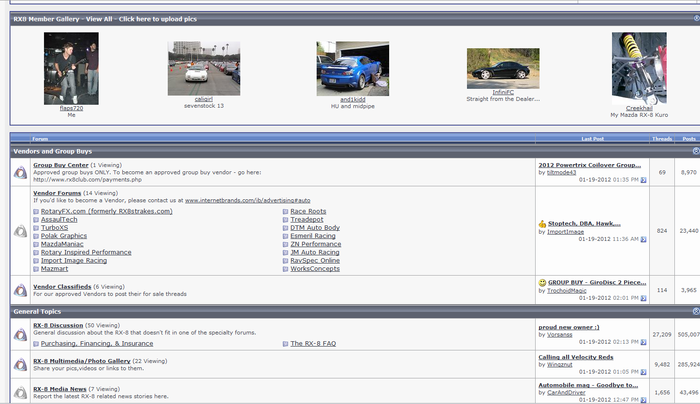Image resolution: width=700 pixels, height=404 pixels.
Task: Open the Esmeril Racing vendor forum
Action: tap(313, 236)
